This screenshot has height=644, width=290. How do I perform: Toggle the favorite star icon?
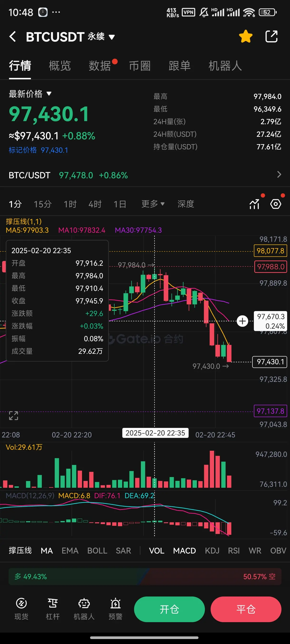(x=246, y=37)
